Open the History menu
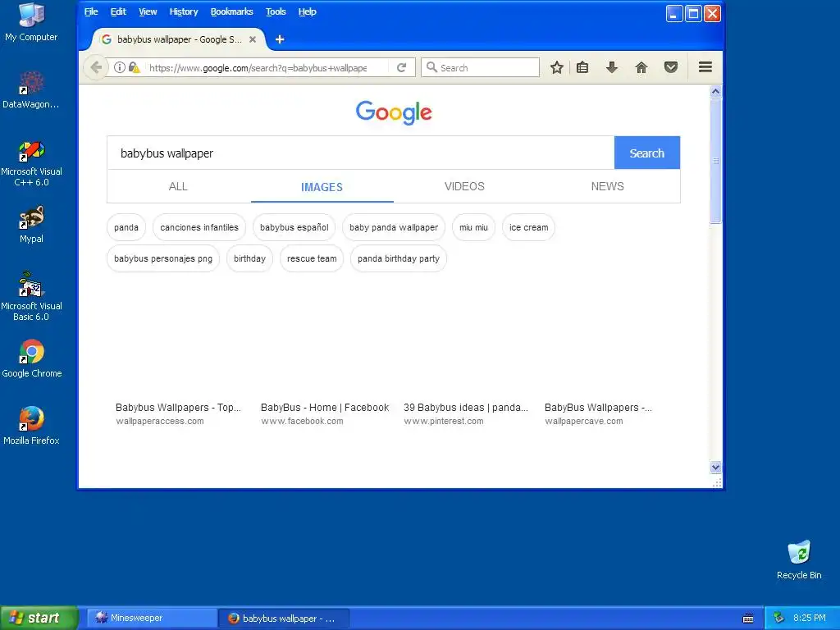The width and height of the screenshot is (840, 630). point(183,11)
